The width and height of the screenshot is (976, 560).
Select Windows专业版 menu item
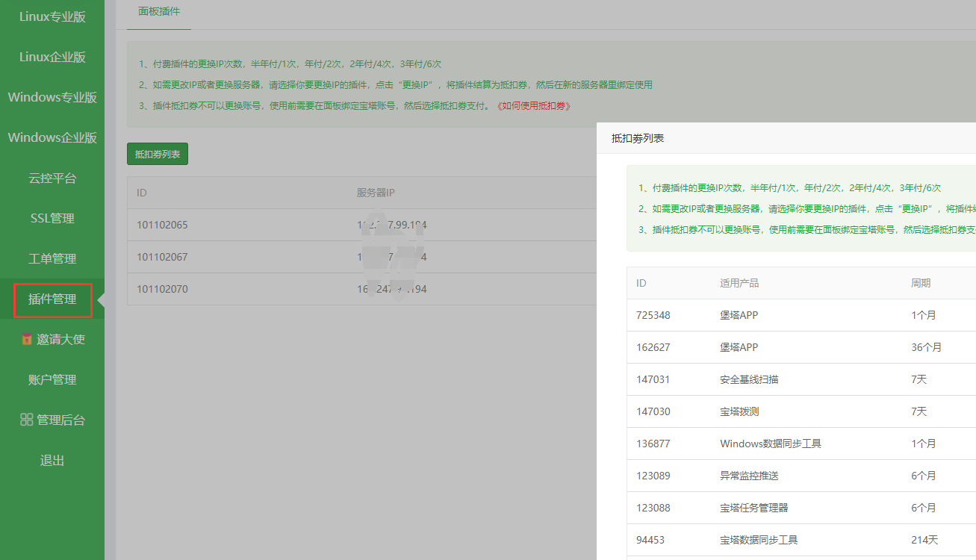click(52, 97)
